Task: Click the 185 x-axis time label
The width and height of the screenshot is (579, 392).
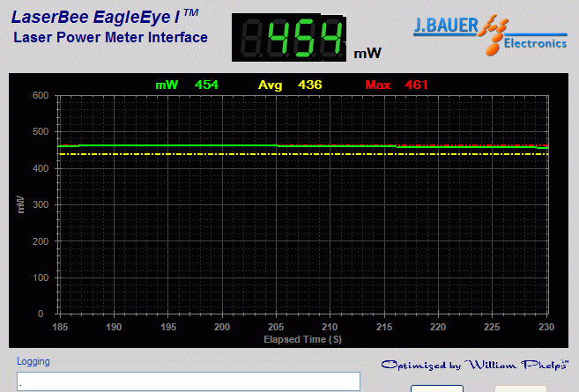Action: click(60, 327)
